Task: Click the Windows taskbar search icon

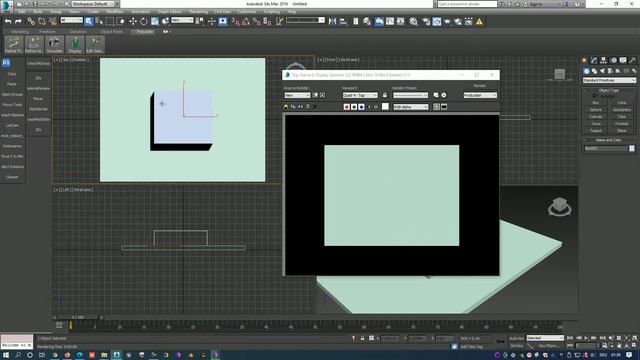Action: click(18, 355)
